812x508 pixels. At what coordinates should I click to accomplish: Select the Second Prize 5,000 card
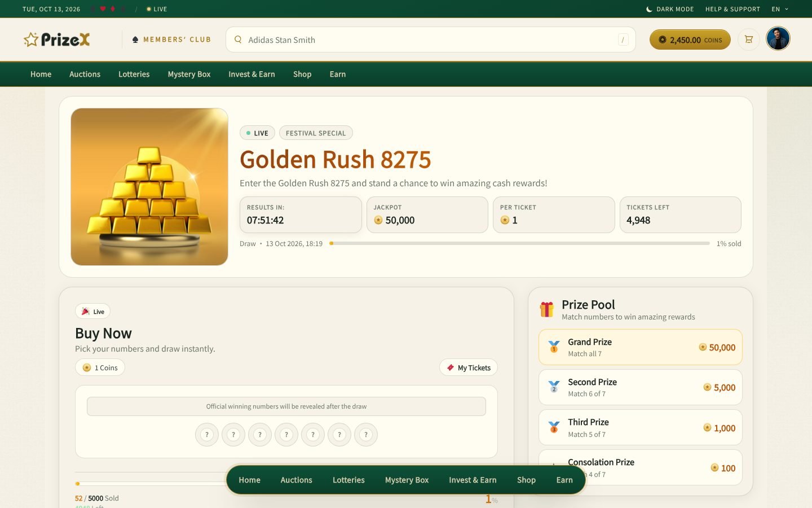pos(641,387)
